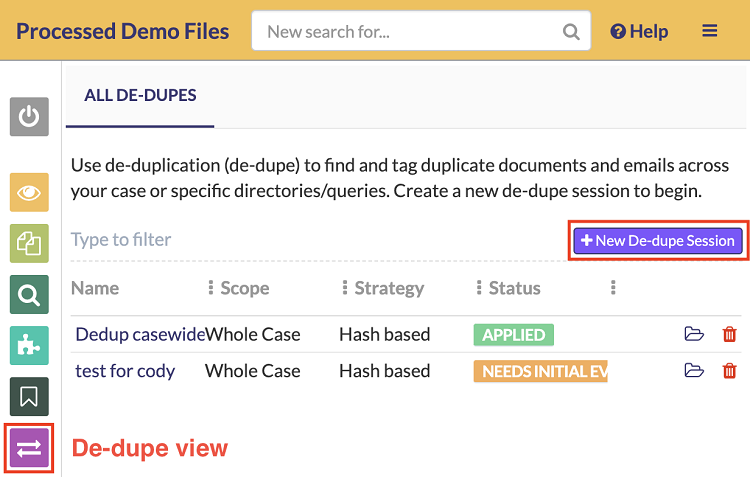Open the Help link

tap(639, 32)
